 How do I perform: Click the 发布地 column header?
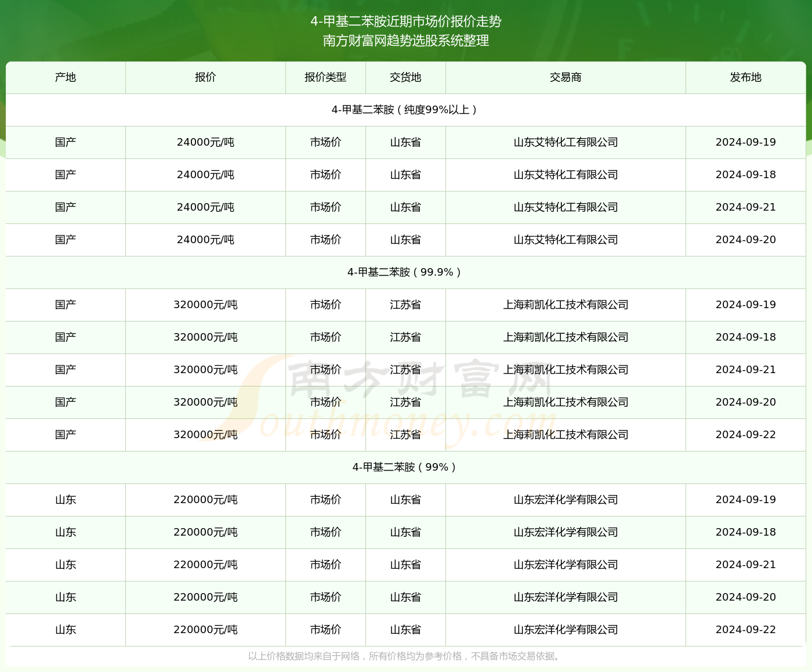(x=746, y=77)
